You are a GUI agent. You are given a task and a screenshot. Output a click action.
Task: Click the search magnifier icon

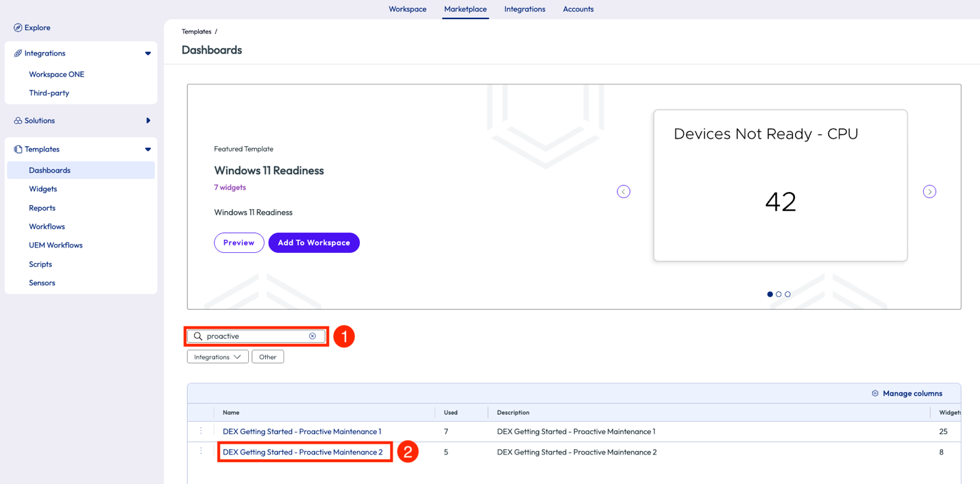coord(198,336)
